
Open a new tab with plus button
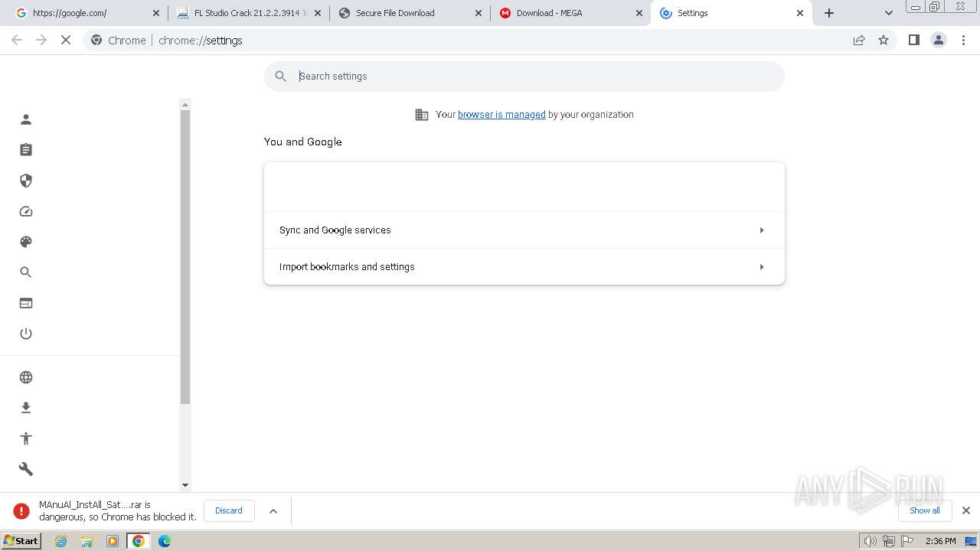pos(829,13)
